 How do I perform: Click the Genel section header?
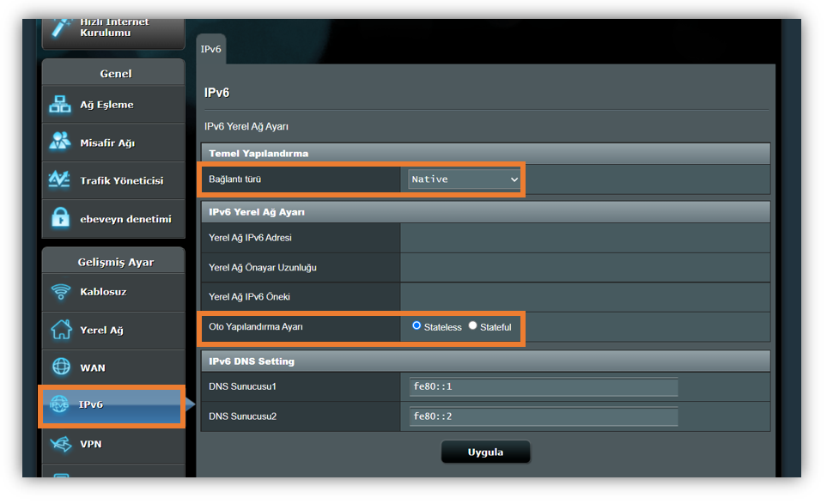pos(115,74)
